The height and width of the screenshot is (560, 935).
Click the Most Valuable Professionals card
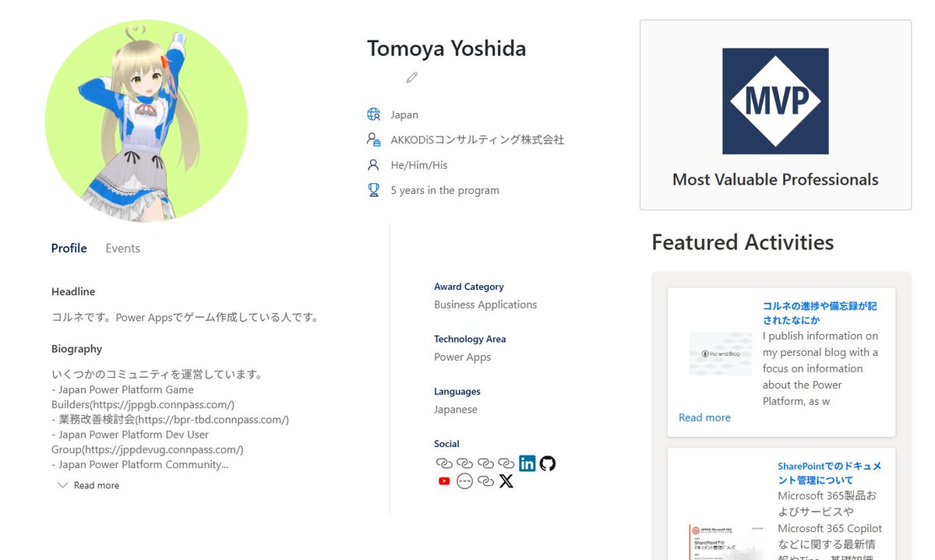(775, 115)
